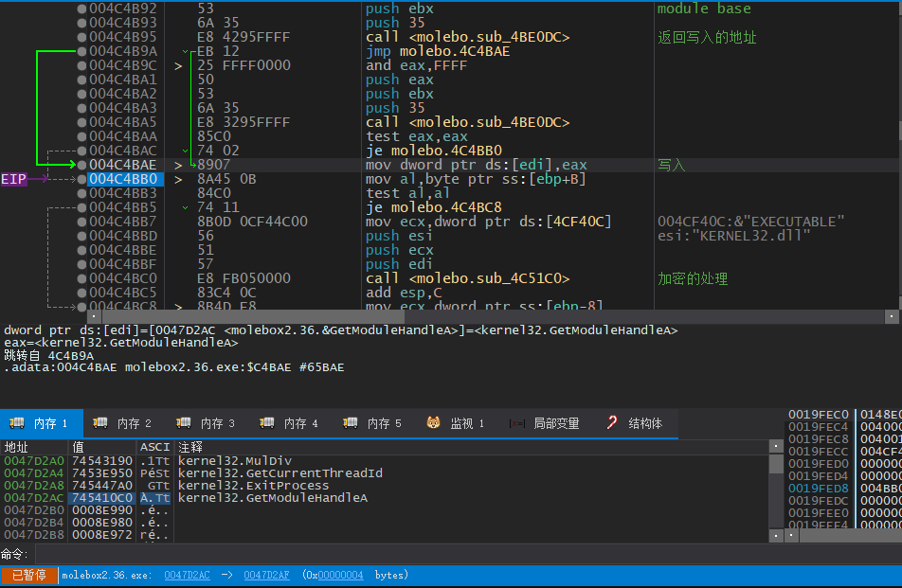Image resolution: width=902 pixels, height=588 pixels.
Task: Toggle breakpoint dot at address 004C4BAE
Action: click(x=81, y=165)
